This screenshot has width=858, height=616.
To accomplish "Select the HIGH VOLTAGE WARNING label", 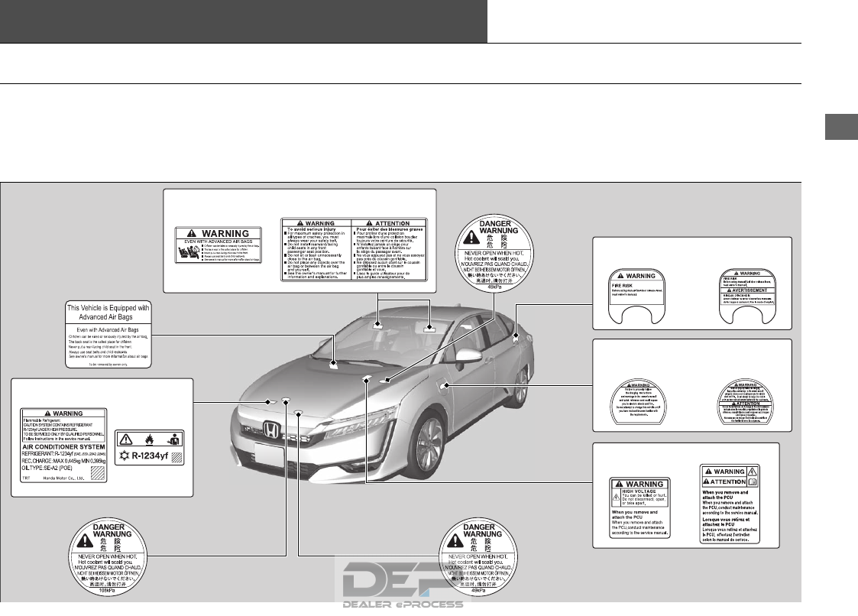I will point(639,507).
